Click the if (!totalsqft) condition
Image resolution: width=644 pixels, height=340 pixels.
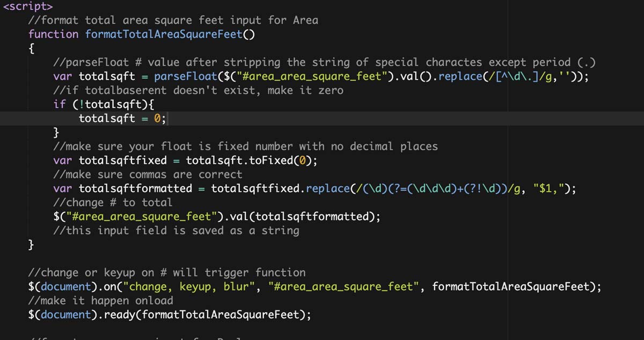pyautogui.click(x=103, y=104)
